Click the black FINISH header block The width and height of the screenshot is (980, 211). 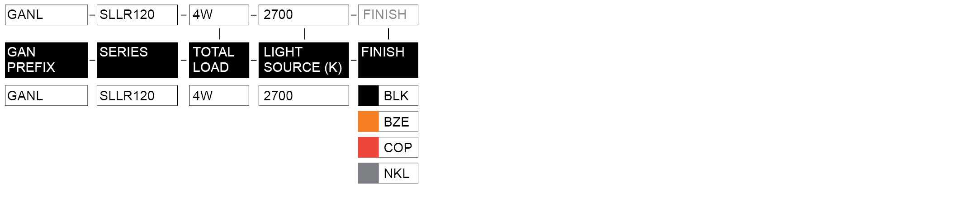pyautogui.click(x=388, y=60)
